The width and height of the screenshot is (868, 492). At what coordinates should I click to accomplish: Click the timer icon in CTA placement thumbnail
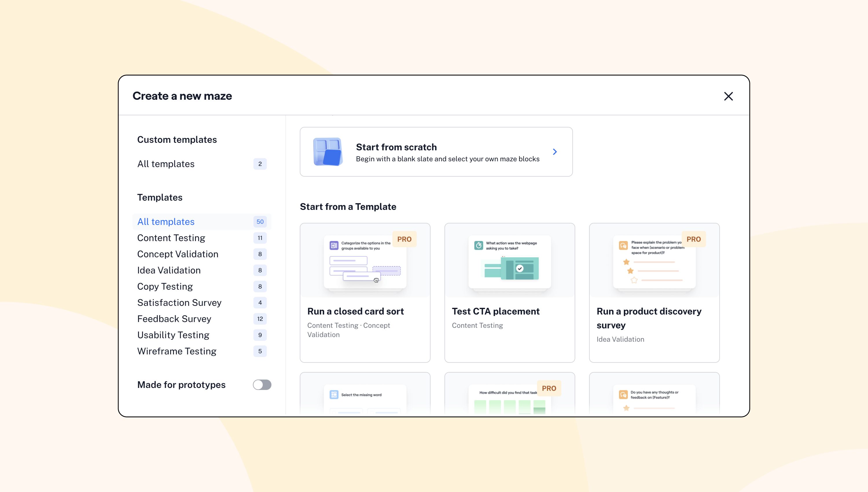[x=479, y=245]
